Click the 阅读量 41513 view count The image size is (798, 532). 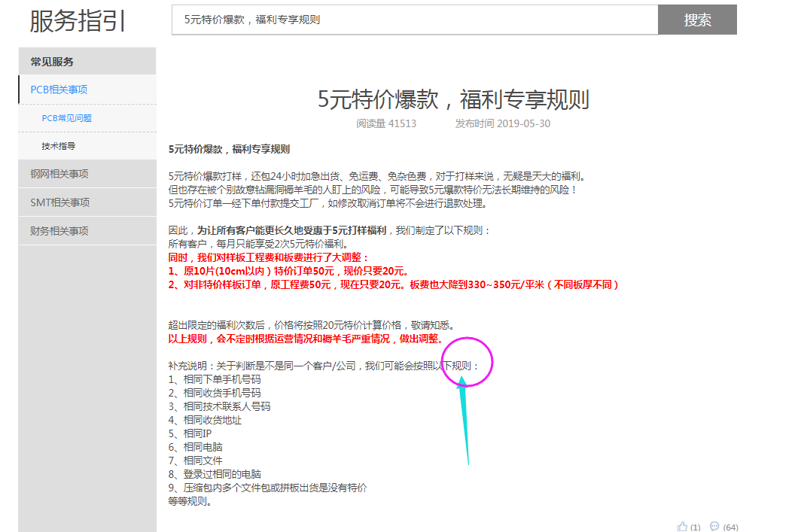point(386,123)
